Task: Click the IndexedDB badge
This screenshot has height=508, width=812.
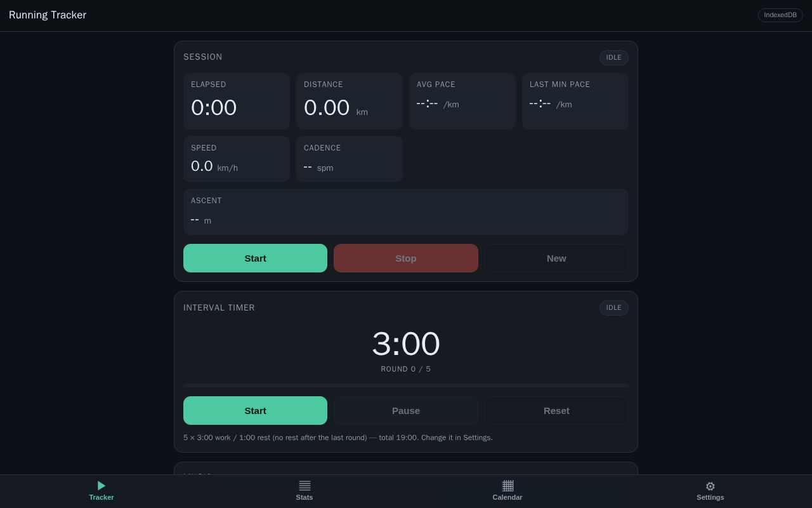Action: coord(780,15)
